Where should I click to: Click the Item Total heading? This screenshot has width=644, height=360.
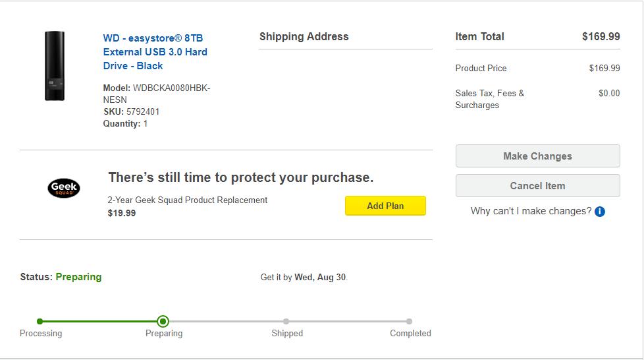[x=479, y=37]
